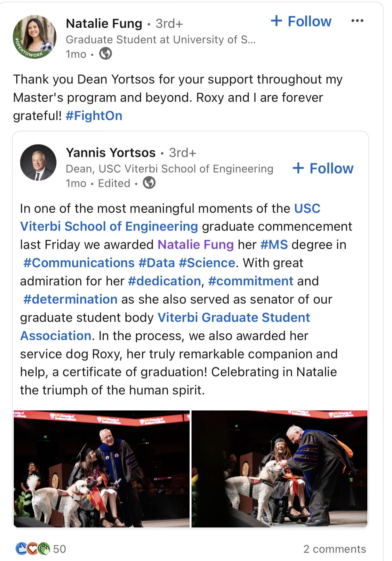Image resolution: width=392 pixels, height=561 pixels.
Task: View the 2 comments
Action: (x=334, y=549)
